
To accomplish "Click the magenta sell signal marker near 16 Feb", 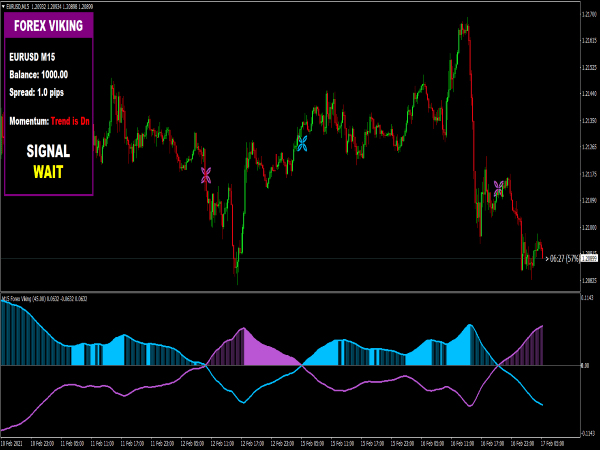I will point(499,189).
